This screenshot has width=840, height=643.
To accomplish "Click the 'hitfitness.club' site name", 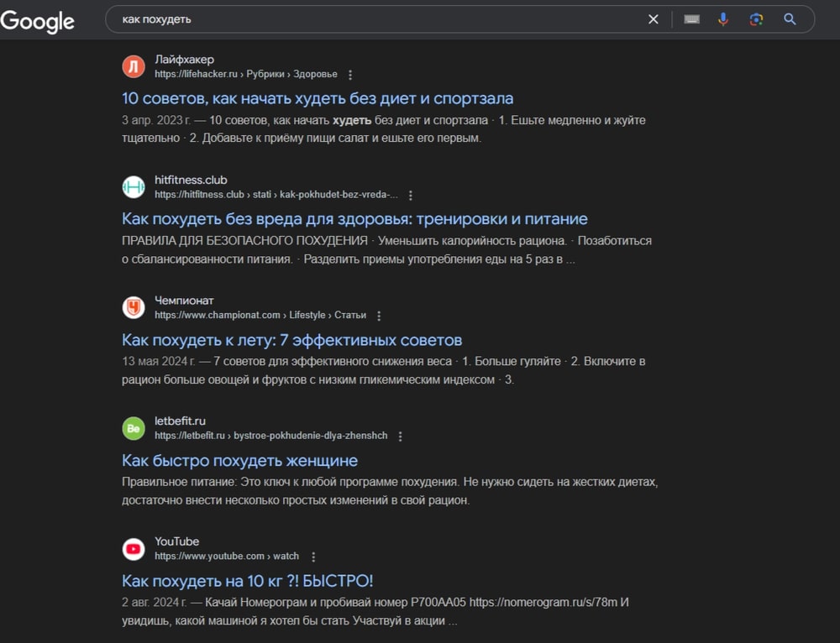I will click(191, 180).
